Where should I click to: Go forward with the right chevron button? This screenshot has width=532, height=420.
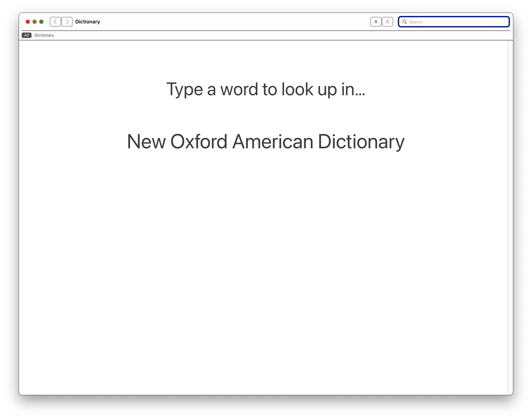[x=67, y=22]
